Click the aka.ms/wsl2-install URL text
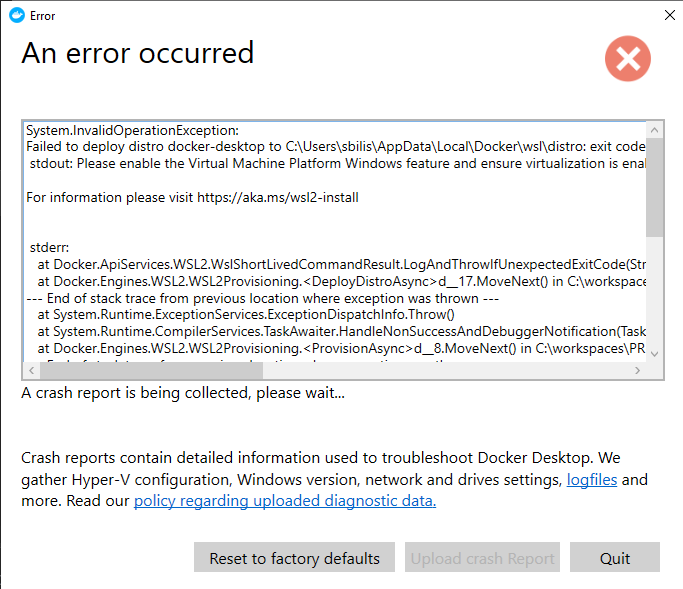This screenshot has width=683, height=589. click(278, 197)
